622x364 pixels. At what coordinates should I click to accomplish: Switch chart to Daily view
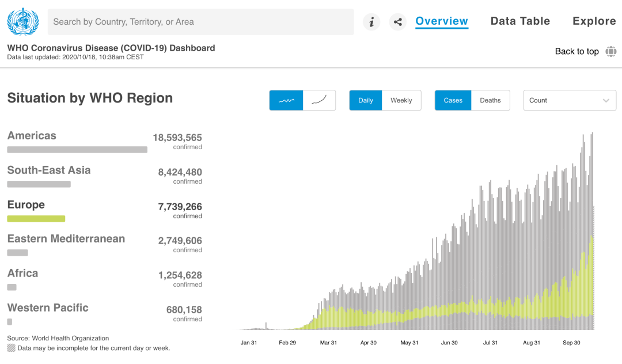tap(366, 100)
